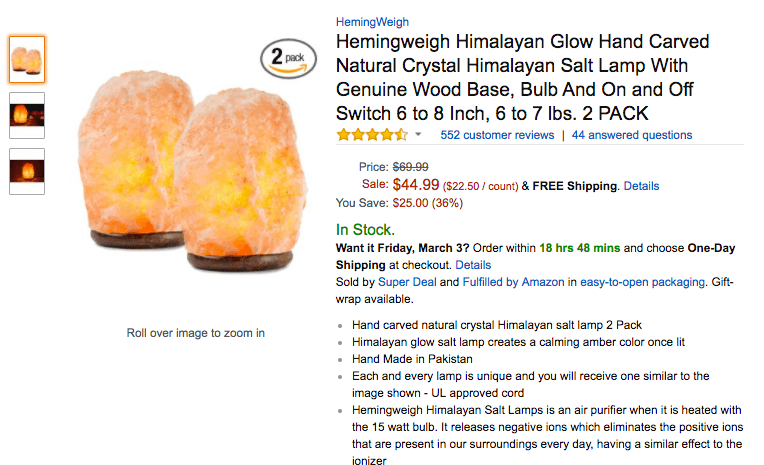Click the 2 pack badge icon
This screenshot has height=465, width=764.
pos(287,59)
